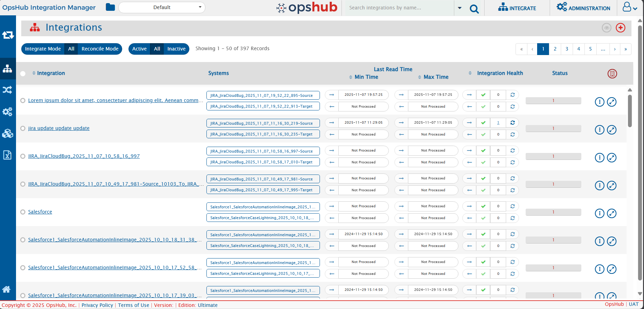
Task: Open the expand icon for Salesforce integration
Action: 612,213
